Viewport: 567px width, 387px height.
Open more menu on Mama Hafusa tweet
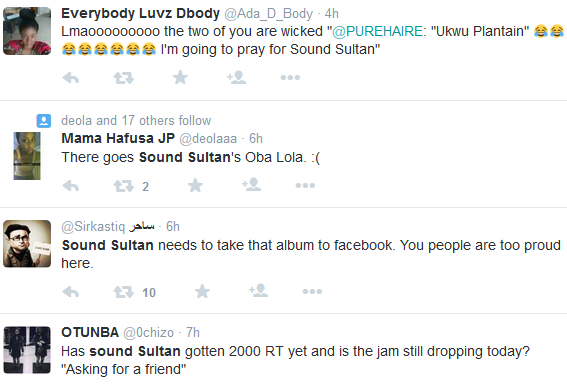click(305, 186)
